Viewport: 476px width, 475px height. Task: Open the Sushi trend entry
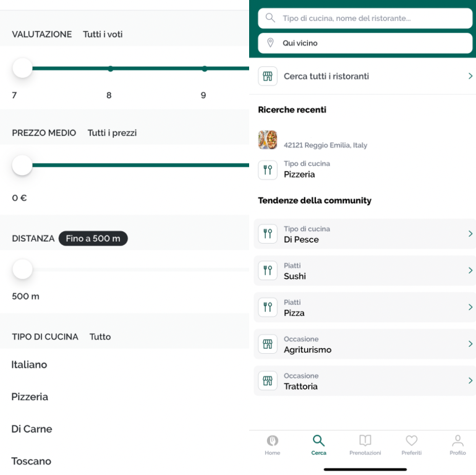click(x=365, y=270)
